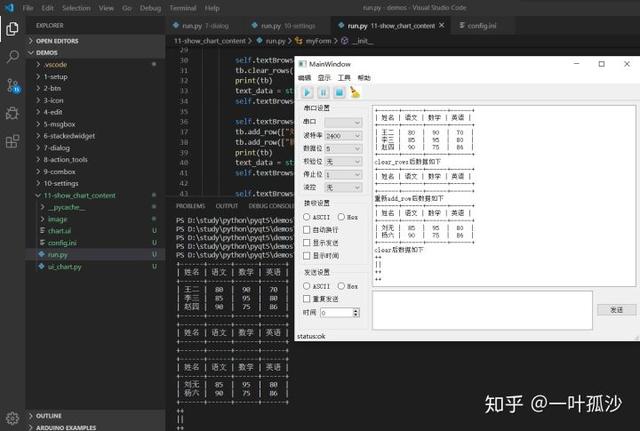Click the receive text display area
The height and width of the screenshot is (431, 640).
[504, 196]
